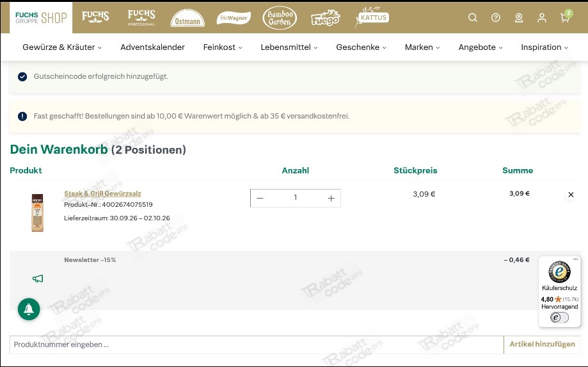Select the Fuchs Professional brand logo
Viewport: 588px width, 367px height.
(141, 18)
